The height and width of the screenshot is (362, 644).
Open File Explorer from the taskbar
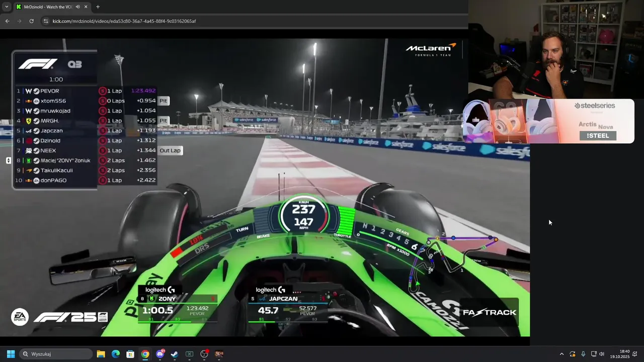point(101,354)
